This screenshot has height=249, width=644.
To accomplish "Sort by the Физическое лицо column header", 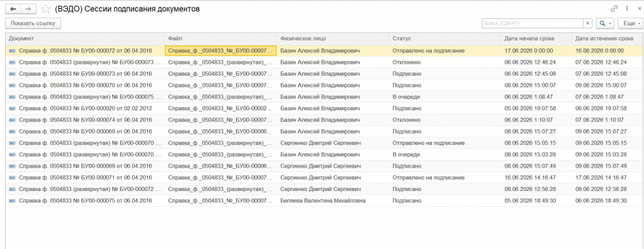I will [333, 38].
